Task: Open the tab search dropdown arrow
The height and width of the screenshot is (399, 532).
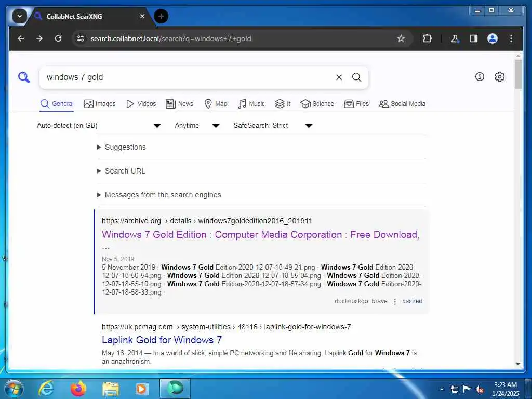Action: (x=20, y=16)
